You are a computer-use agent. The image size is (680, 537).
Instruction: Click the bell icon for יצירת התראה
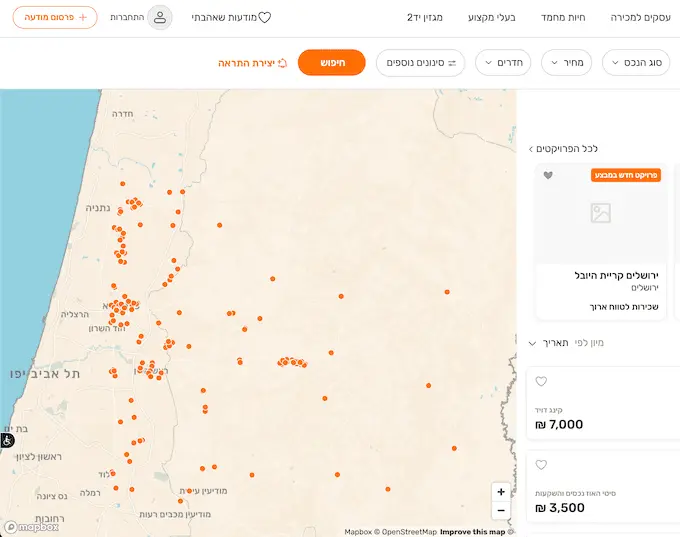pyautogui.click(x=282, y=63)
